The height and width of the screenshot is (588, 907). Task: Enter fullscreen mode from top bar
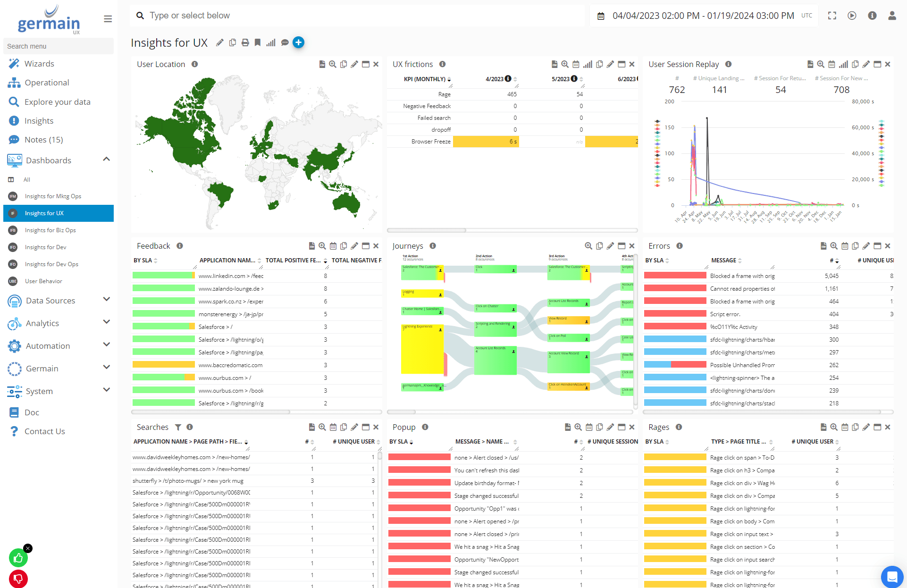(832, 16)
